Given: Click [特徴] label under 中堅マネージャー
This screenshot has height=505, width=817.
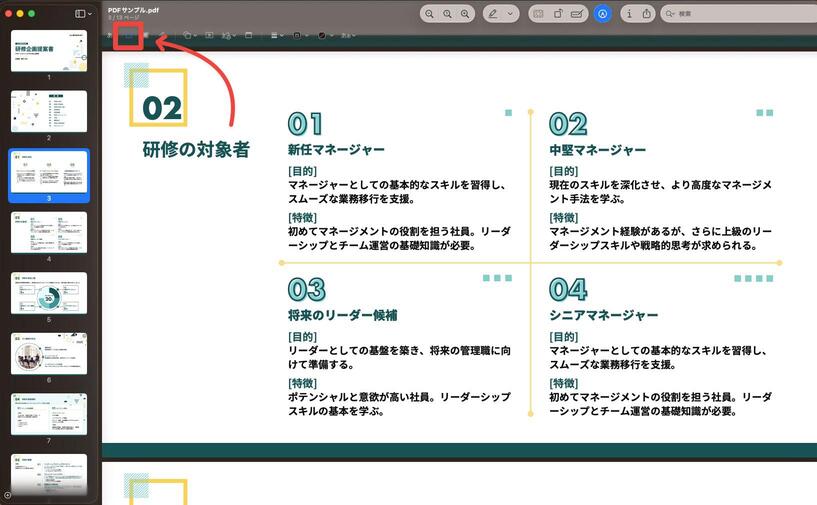Looking at the screenshot, I should 564,217.
